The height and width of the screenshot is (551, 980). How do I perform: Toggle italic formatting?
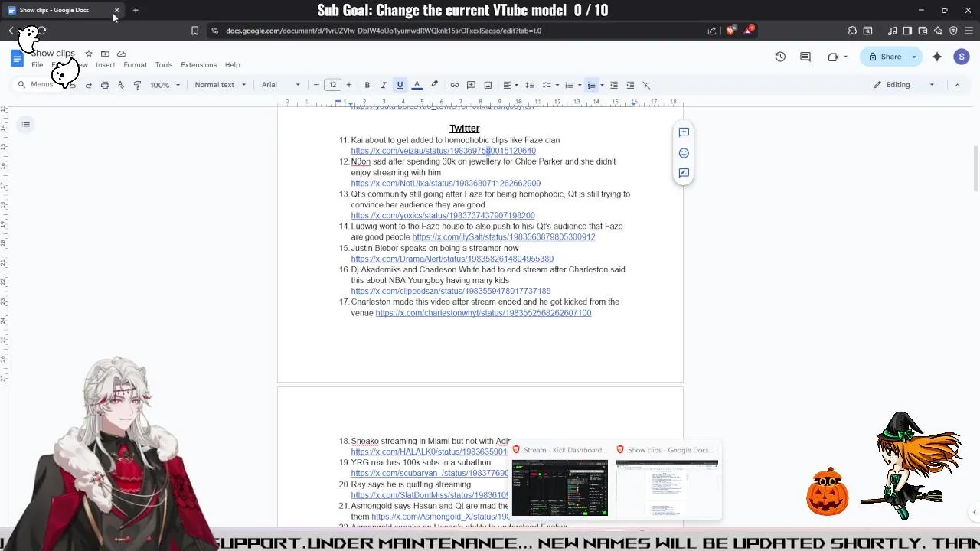click(384, 85)
